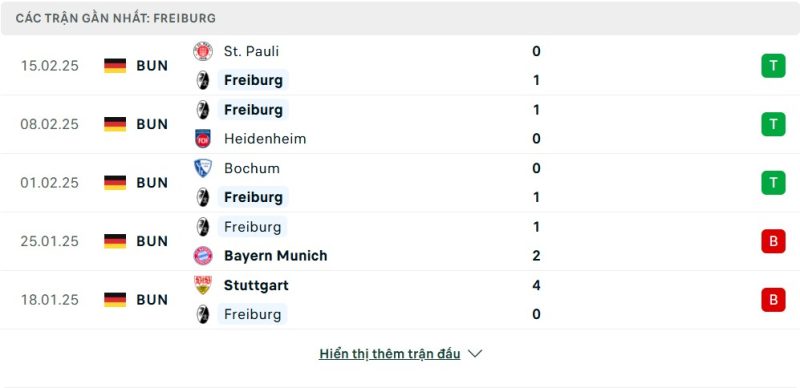This screenshot has width=800, height=388.
Task: Click the Bochum club crest
Action: 203,168
